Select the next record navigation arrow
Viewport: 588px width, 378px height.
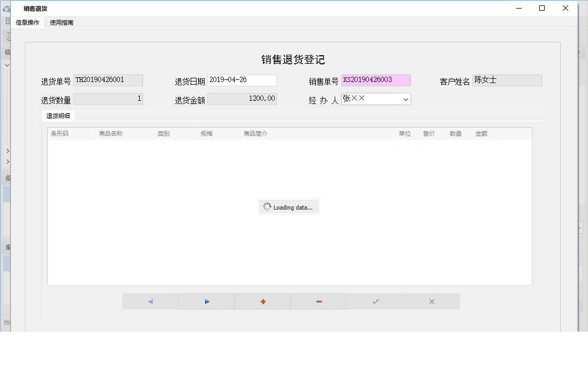pyautogui.click(x=206, y=301)
